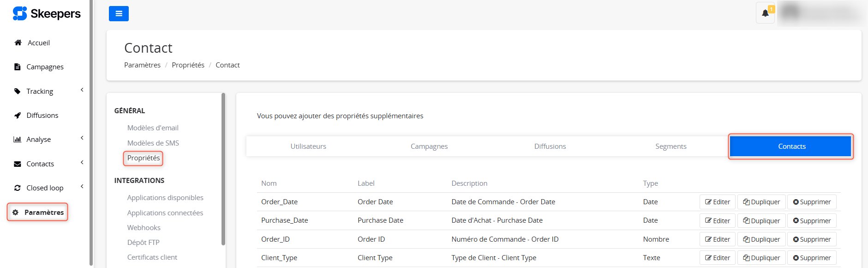868x268 pixels.
Task: Open Certificats client settings
Action: [x=152, y=257]
